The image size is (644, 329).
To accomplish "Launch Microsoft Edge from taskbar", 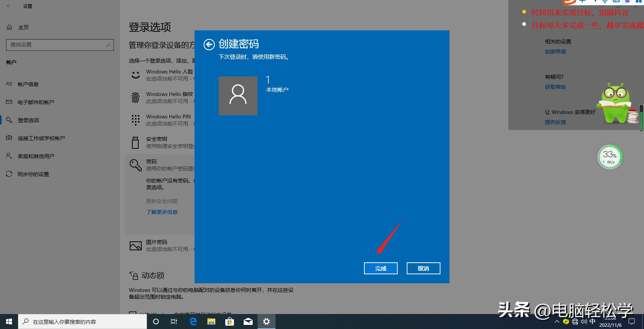I will tap(193, 322).
